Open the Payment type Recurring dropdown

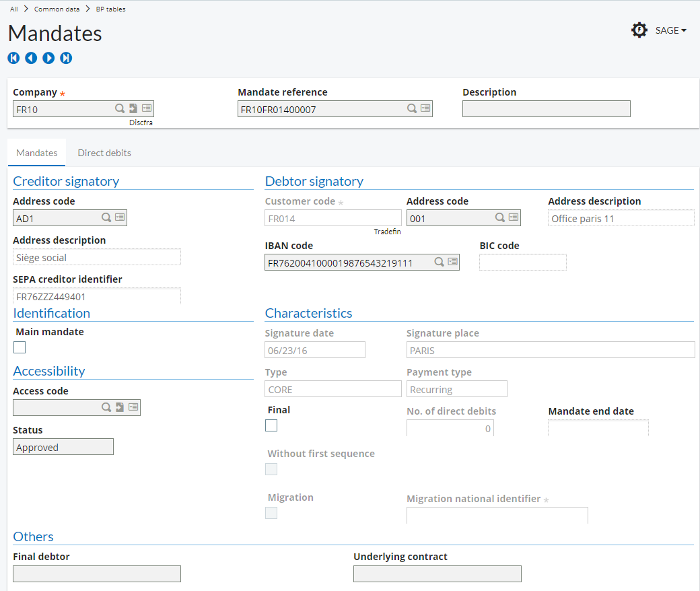[x=457, y=389]
